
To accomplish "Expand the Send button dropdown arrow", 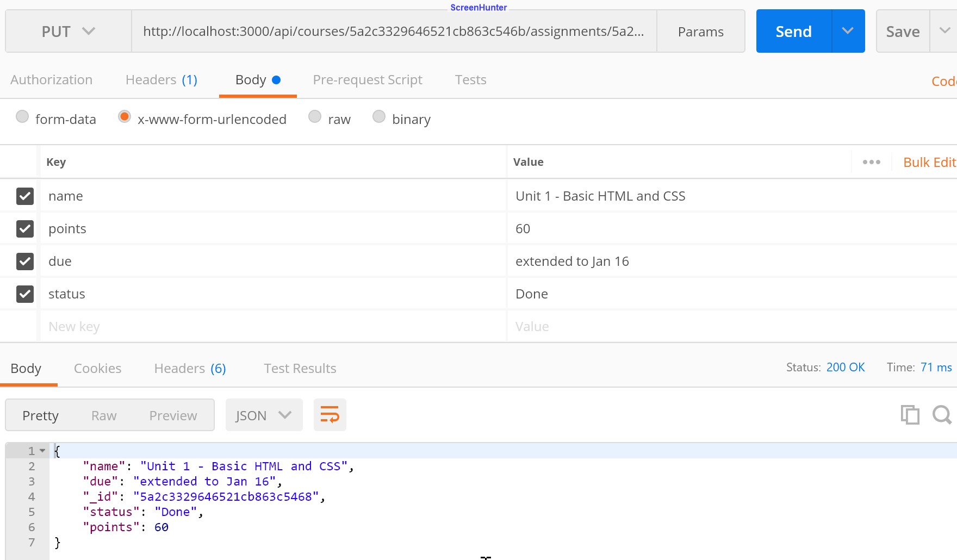I will point(848,31).
